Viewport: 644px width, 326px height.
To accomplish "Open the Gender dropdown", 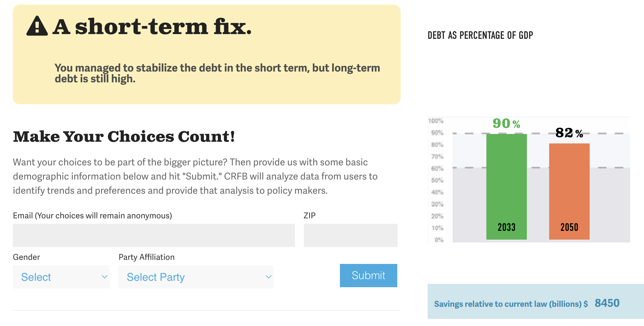I will (61, 277).
